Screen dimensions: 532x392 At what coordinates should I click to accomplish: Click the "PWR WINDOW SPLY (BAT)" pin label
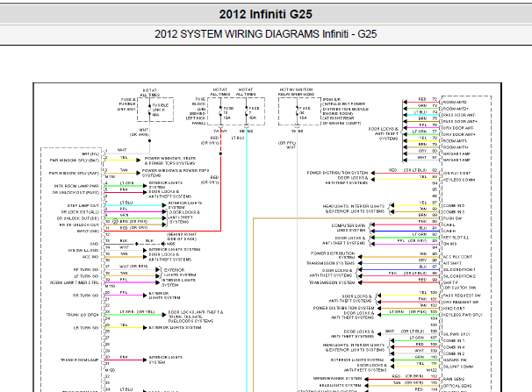[75, 160]
